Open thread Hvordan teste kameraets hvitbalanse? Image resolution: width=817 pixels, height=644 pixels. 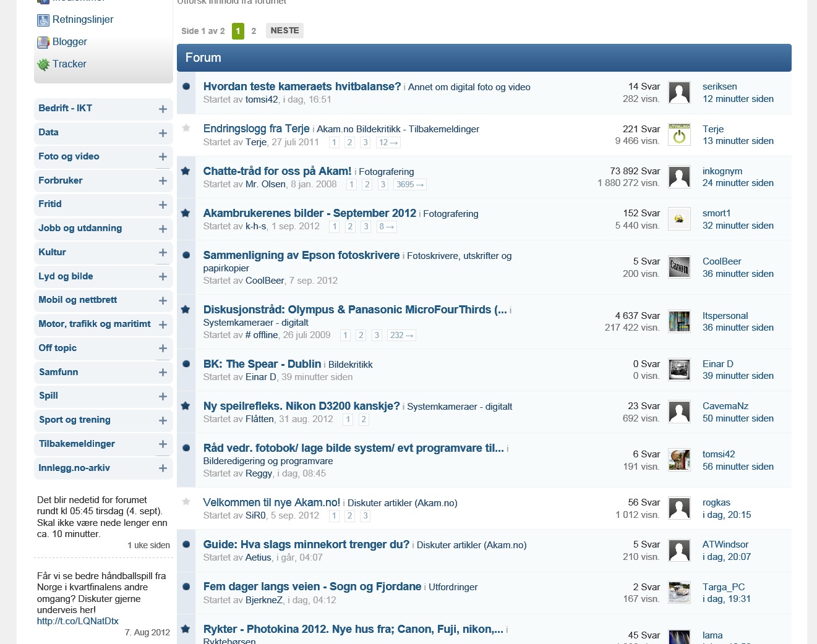302,87
